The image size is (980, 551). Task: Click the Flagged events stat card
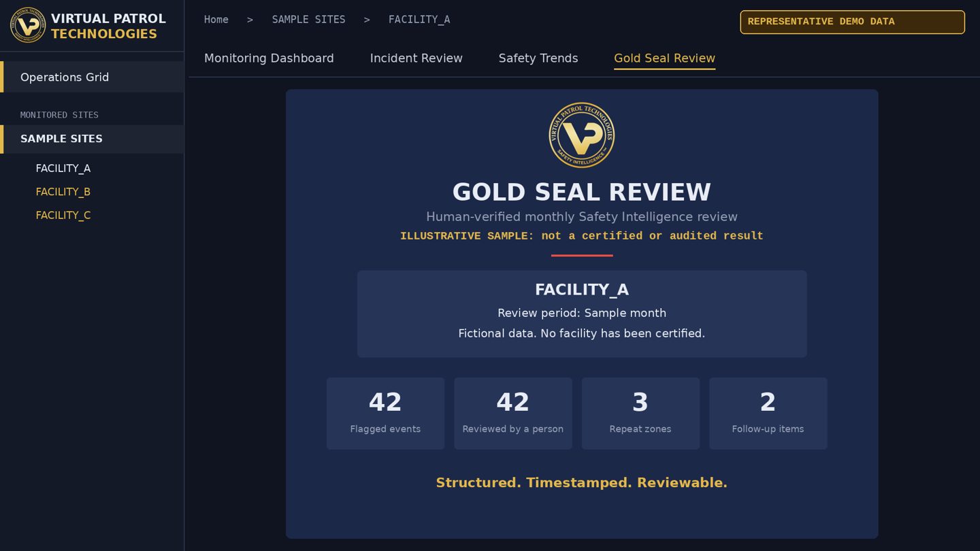(x=385, y=414)
